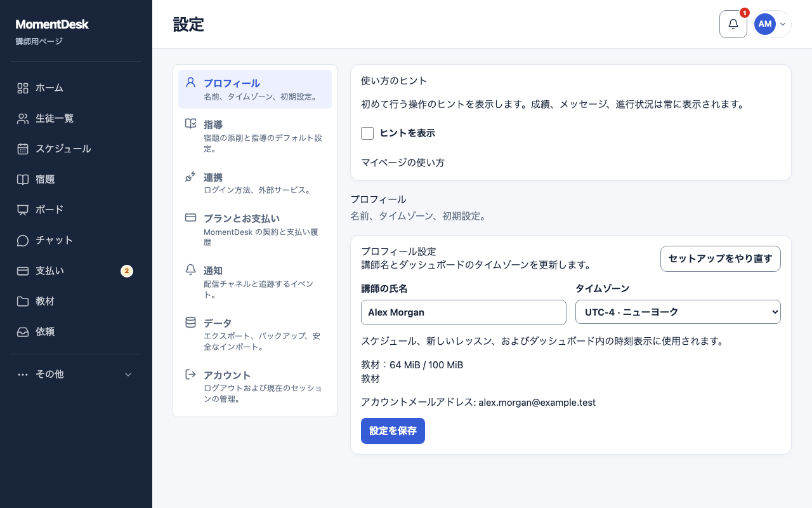Expand the その他 sidebar section
812x508 pixels.
[75, 375]
